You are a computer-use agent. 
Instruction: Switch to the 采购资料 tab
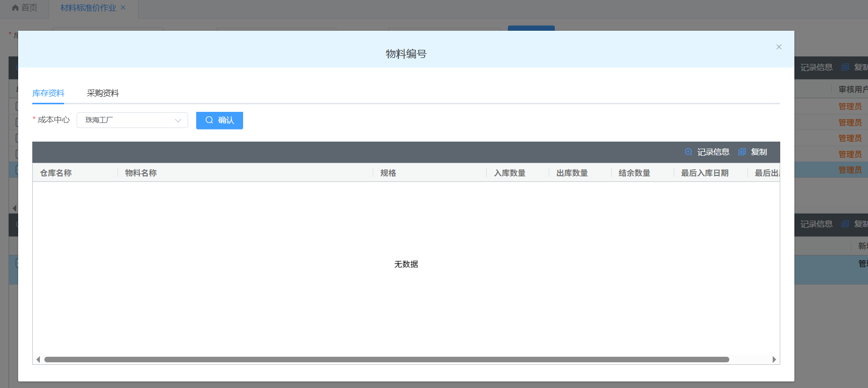pos(103,93)
